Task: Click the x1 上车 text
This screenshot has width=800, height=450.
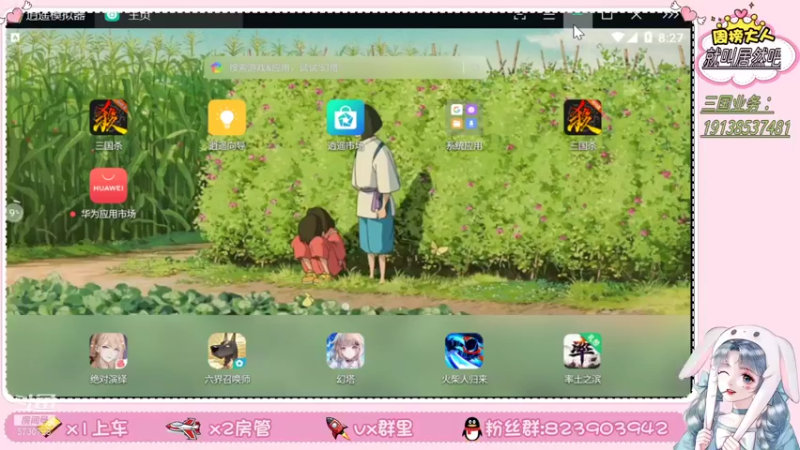Action: click(x=97, y=429)
